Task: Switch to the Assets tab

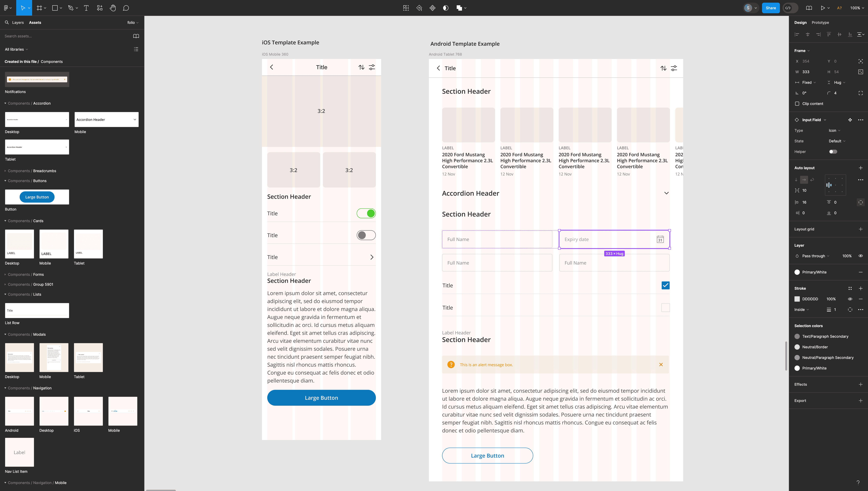Action: coord(35,23)
